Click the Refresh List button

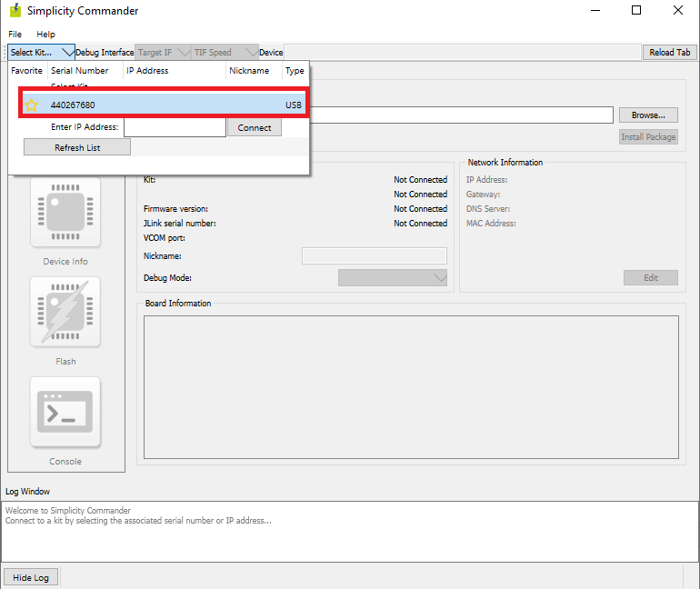coord(77,147)
